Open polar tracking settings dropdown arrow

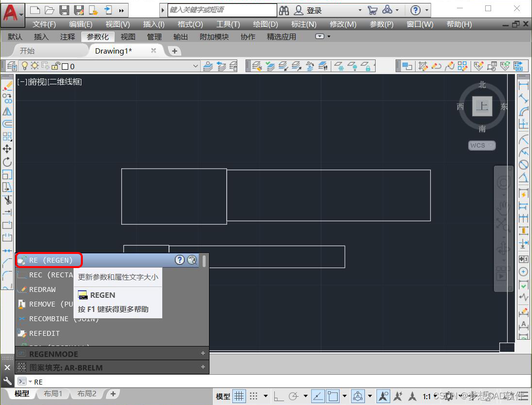coord(305,396)
